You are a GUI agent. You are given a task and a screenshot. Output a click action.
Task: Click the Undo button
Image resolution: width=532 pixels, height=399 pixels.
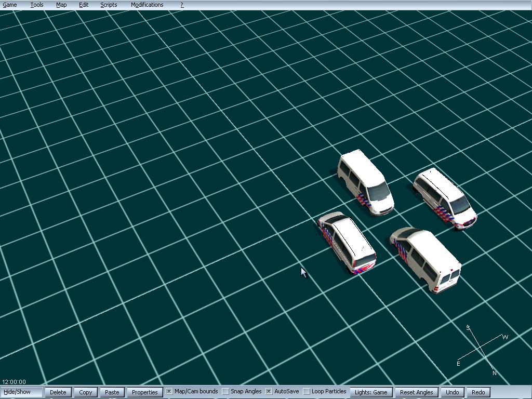click(453, 392)
